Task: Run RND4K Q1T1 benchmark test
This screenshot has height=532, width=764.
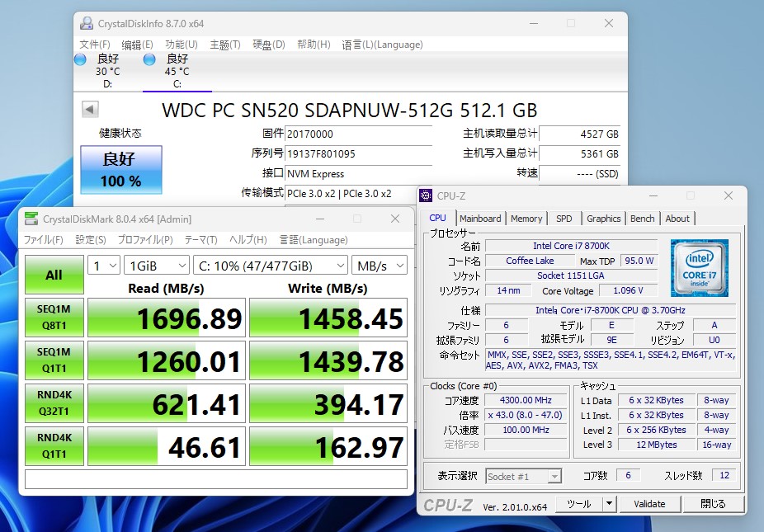Action: tap(54, 446)
